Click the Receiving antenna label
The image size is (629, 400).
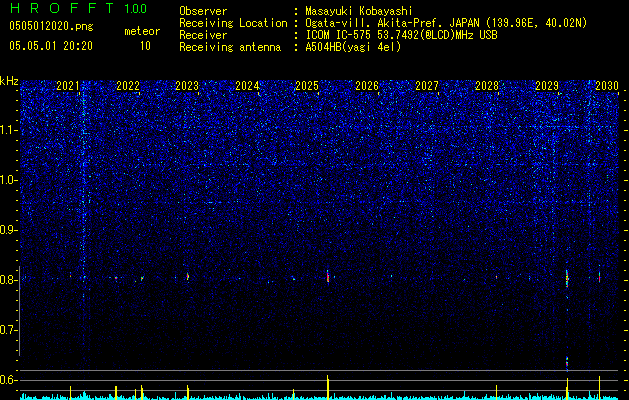click(x=230, y=47)
